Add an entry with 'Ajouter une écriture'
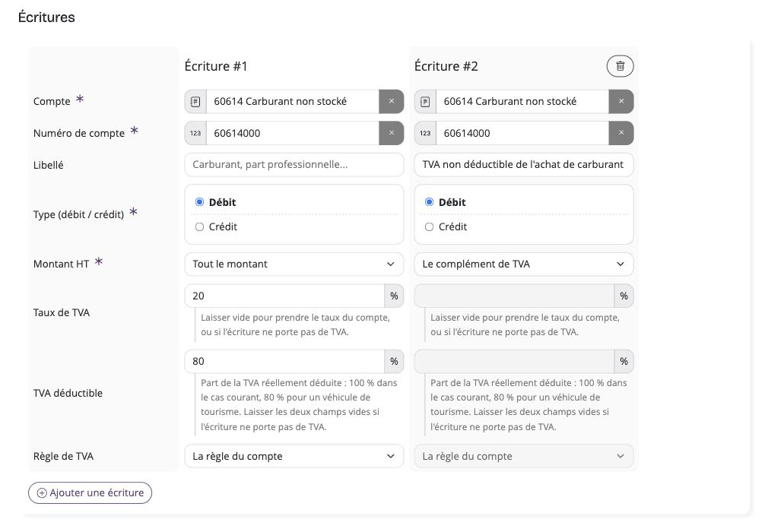The image size is (768, 532). point(90,492)
